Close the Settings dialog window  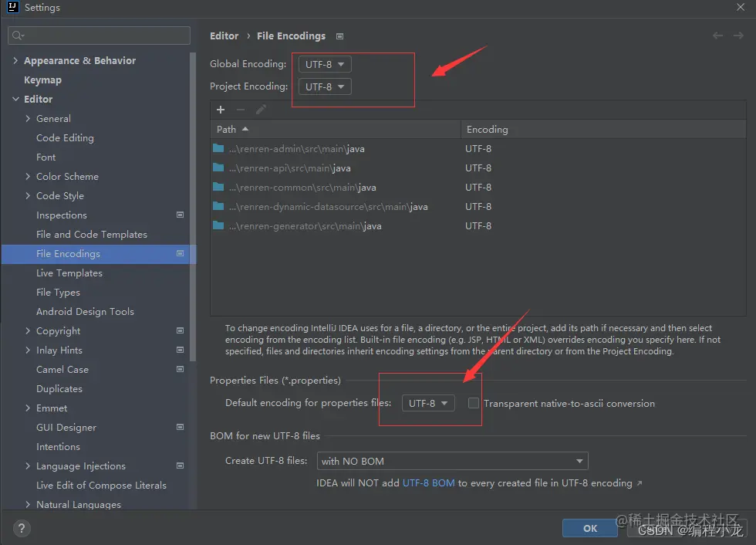pos(741,7)
